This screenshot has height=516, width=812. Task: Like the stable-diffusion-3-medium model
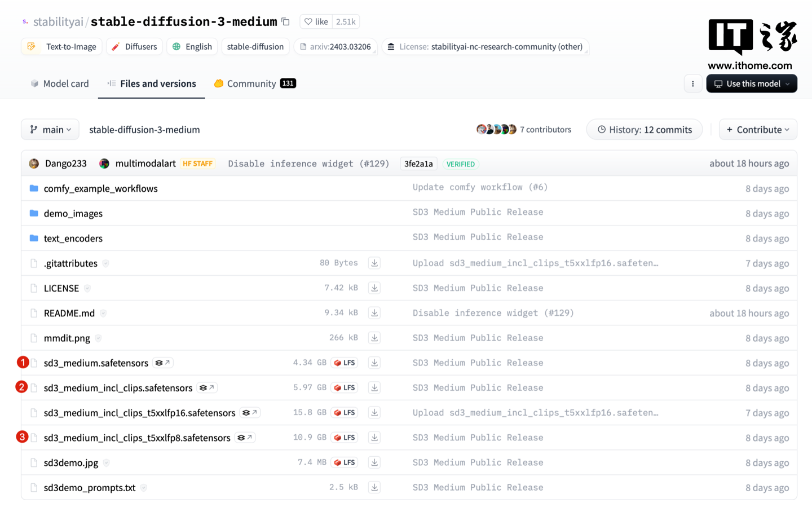pos(316,22)
